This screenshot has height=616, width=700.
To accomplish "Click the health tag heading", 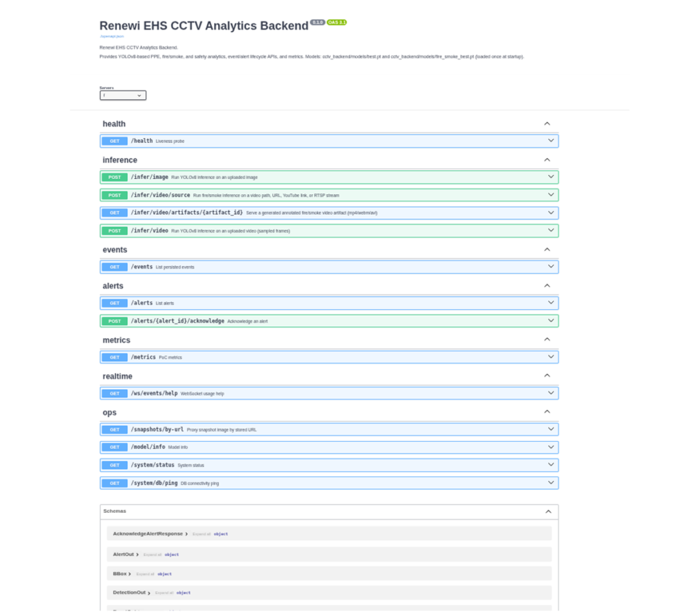I will point(114,124).
